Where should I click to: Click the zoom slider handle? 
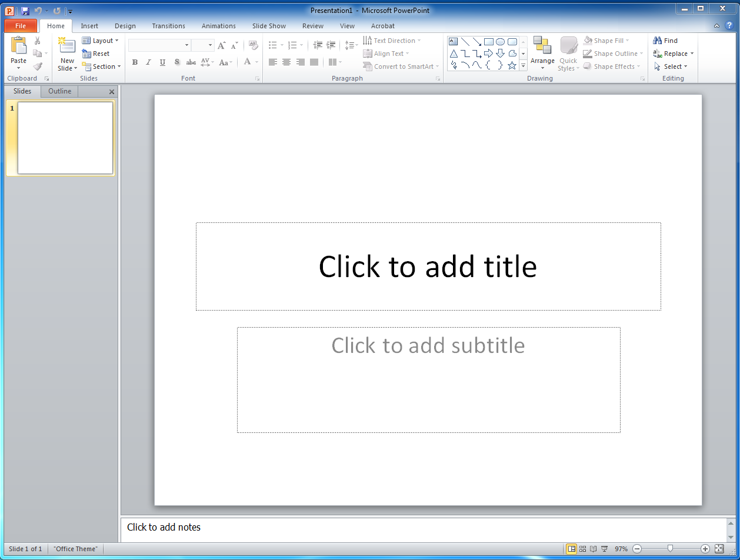670,549
